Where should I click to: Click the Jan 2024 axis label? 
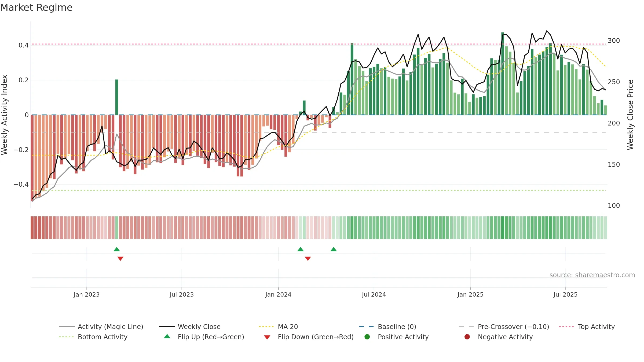click(278, 295)
